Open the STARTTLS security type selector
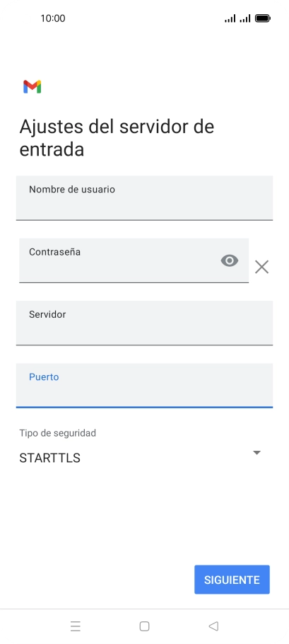 pyautogui.click(x=141, y=458)
